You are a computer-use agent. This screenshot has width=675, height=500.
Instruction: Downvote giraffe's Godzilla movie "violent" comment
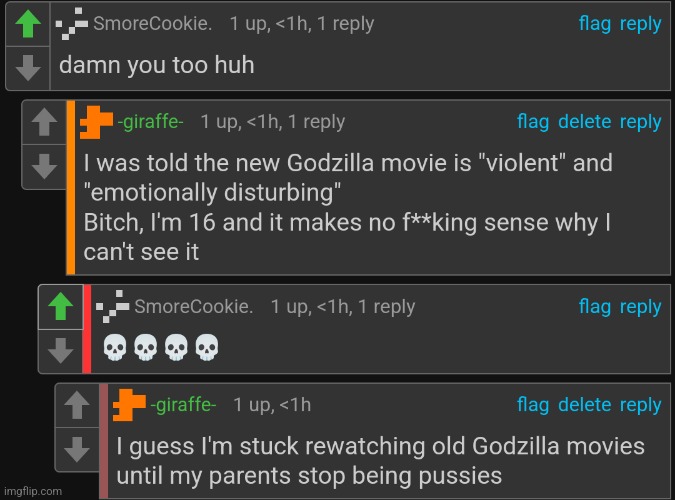pos(45,165)
